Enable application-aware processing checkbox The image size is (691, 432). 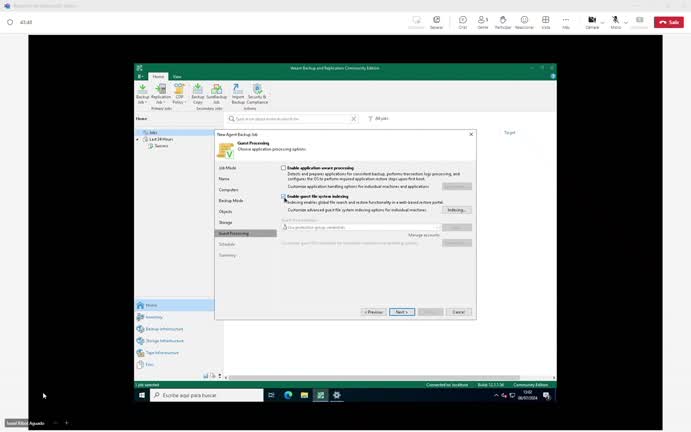click(x=283, y=168)
